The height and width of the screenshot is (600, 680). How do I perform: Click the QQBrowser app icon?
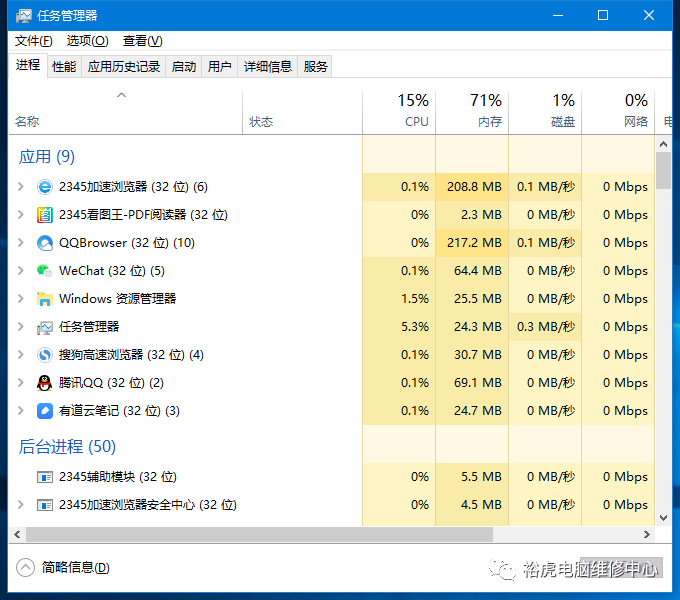click(45, 243)
